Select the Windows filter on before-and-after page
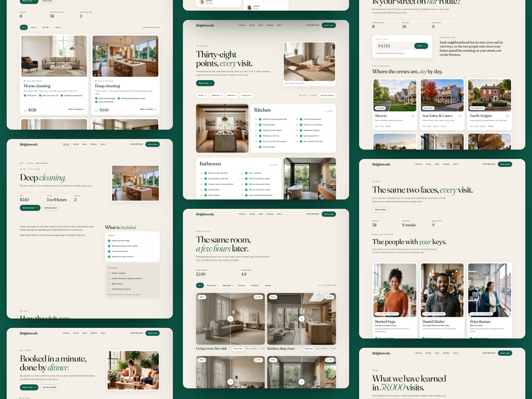Image resolution: width=532 pixels, height=399 pixels. point(255,285)
